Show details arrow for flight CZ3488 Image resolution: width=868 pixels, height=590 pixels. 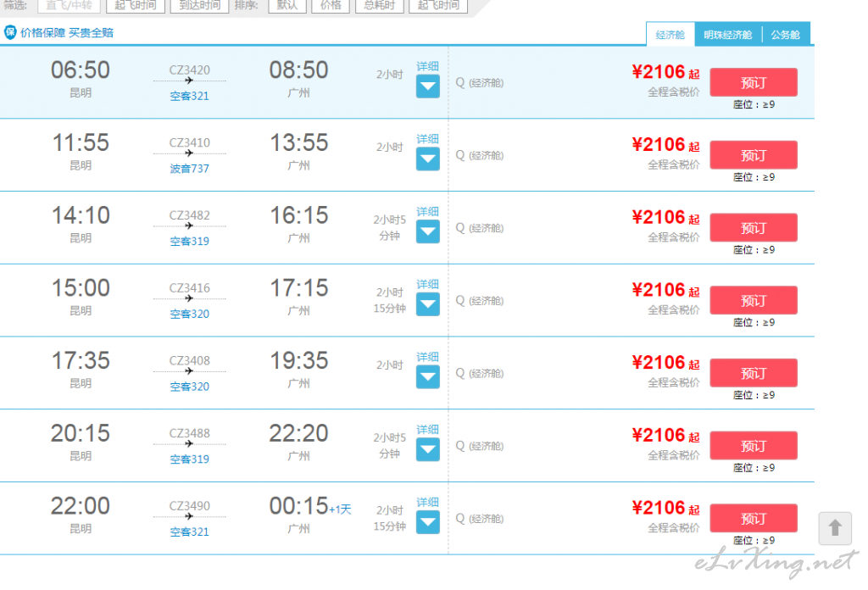coord(427,449)
